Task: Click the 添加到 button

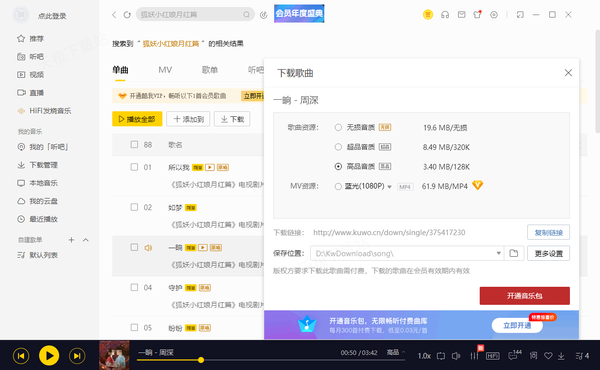Action: pos(188,119)
